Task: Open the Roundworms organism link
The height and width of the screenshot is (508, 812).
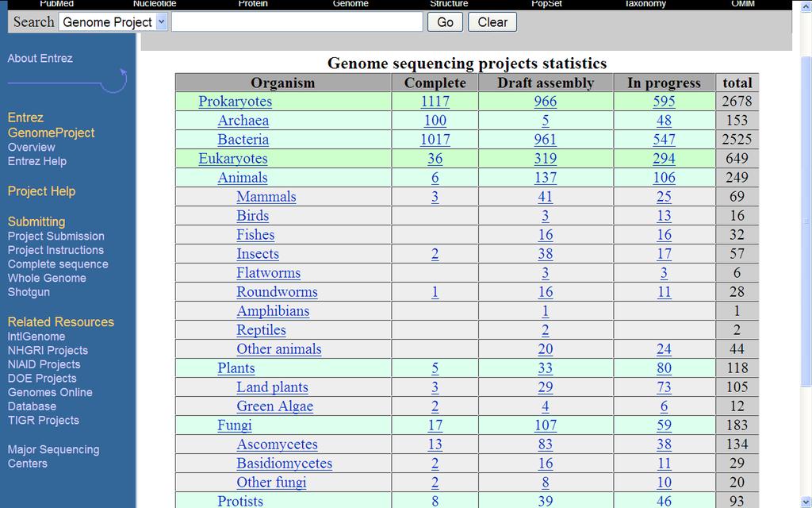Action: [277, 292]
